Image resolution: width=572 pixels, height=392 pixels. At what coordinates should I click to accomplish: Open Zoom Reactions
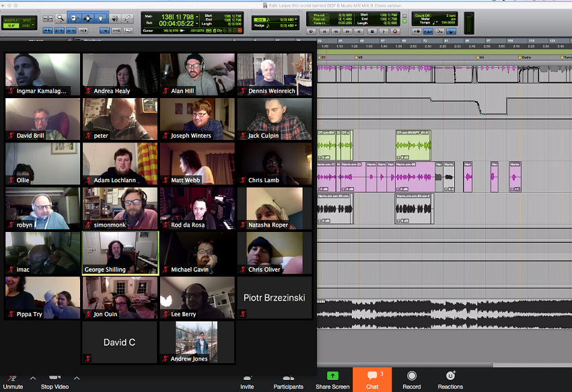450,380
